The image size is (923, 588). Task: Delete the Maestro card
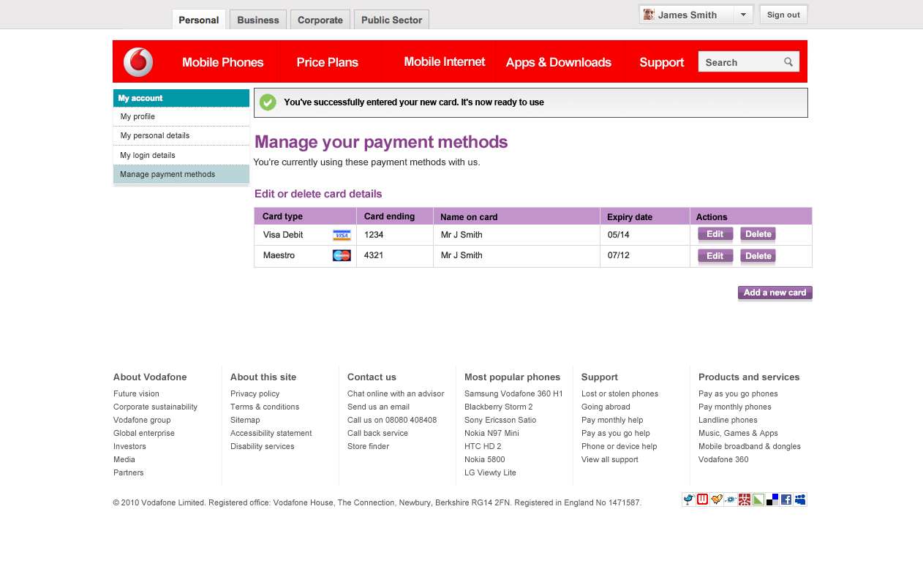pos(758,256)
